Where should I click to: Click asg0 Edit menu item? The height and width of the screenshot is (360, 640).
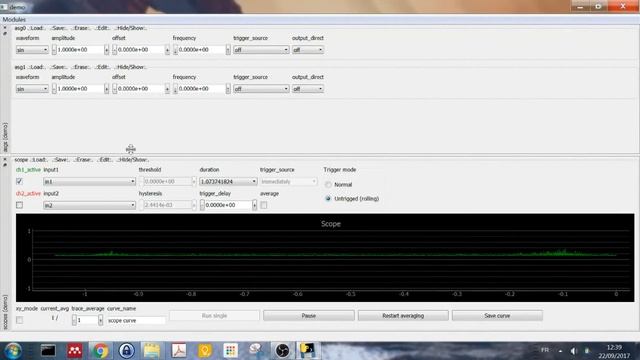(x=103, y=28)
